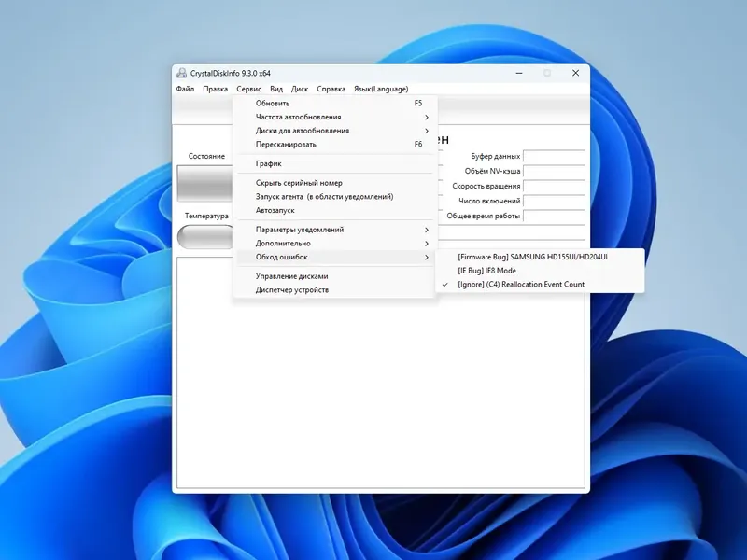
Task: Click the health status button under Состояние
Action: [x=205, y=183]
